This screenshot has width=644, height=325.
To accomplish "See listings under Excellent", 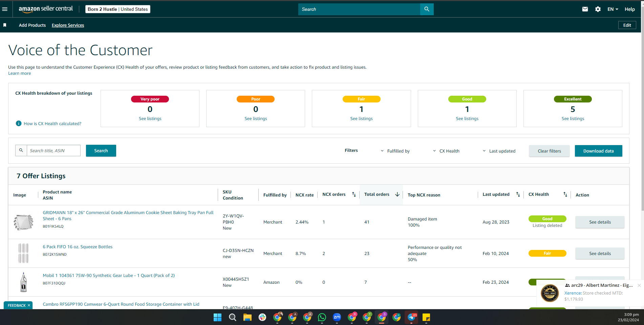I will [x=573, y=119].
